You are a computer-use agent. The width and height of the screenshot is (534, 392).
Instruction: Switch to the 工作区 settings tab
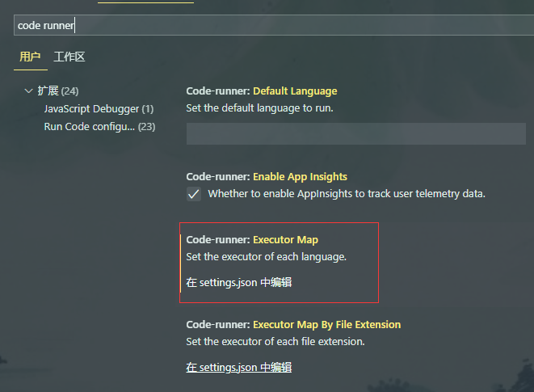(x=69, y=57)
